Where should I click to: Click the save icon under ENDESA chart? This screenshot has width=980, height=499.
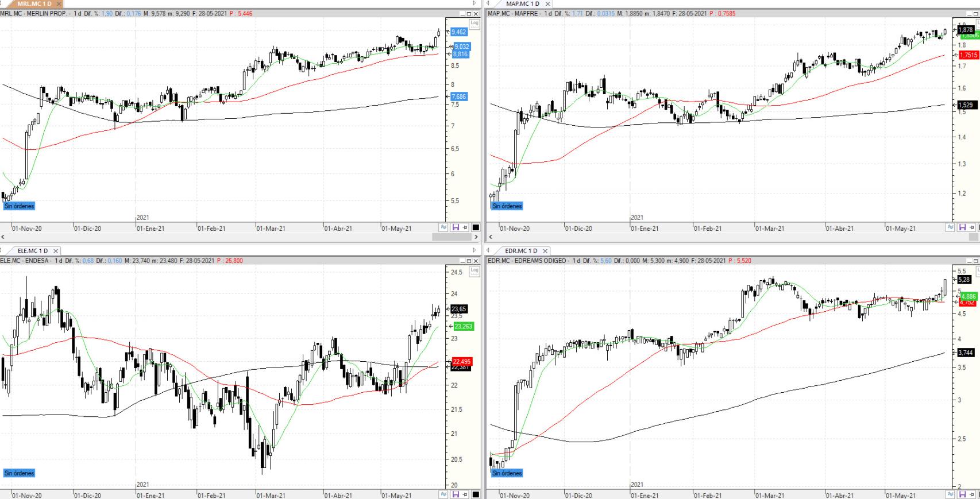tap(456, 494)
